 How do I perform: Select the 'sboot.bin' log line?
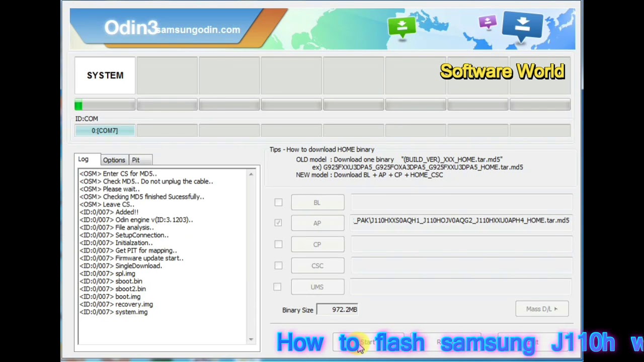click(111, 282)
